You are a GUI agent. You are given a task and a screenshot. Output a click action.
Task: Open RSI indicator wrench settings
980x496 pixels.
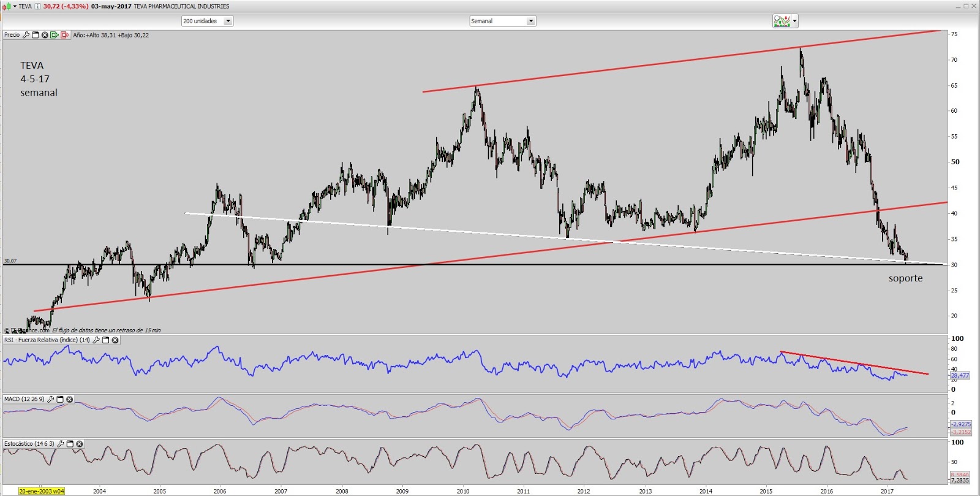pos(96,340)
